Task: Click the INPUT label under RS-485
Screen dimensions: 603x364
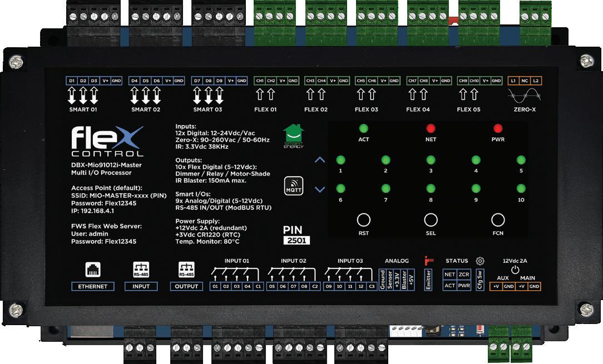Action: pyautogui.click(x=141, y=286)
